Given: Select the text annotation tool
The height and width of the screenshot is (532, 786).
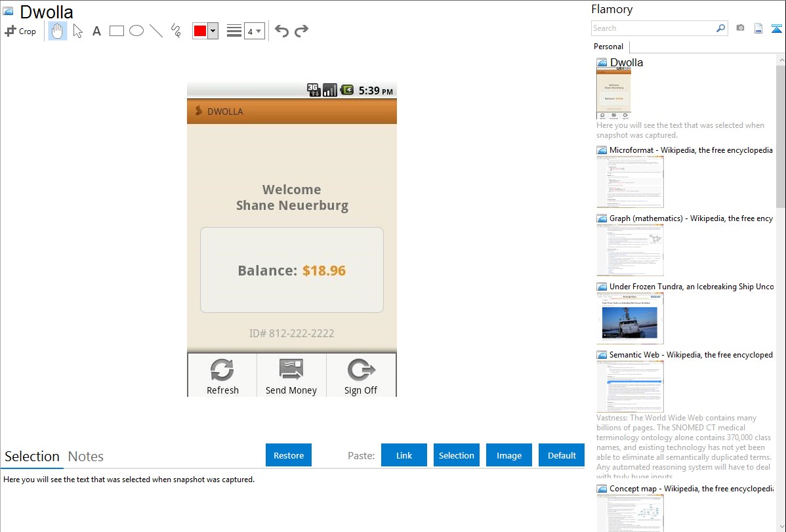Looking at the screenshot, I should pyautogui.click(x=96, y=31).
